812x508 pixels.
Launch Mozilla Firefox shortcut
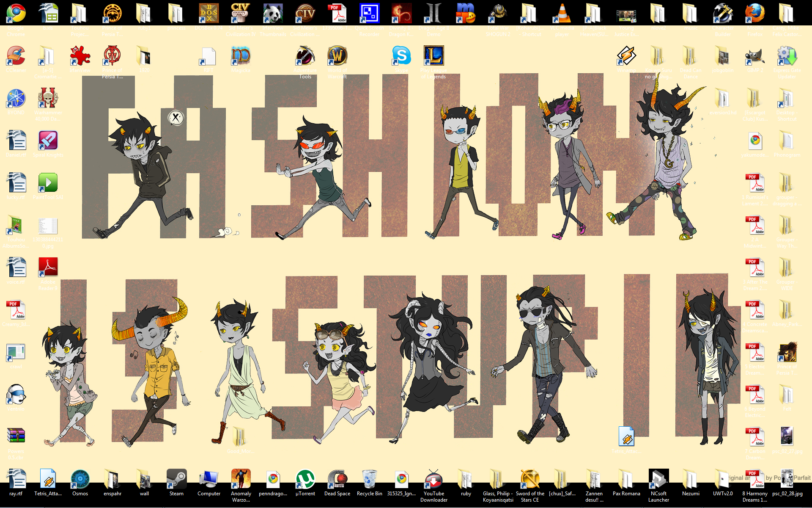[755, 14]
